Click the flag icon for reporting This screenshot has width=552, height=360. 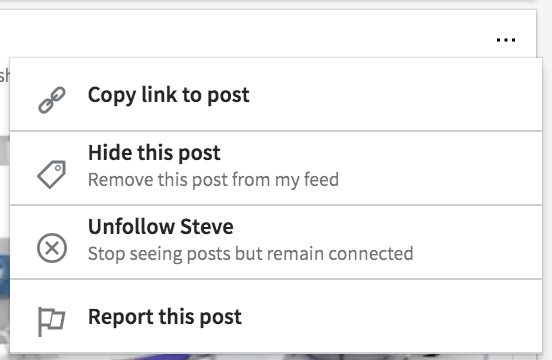(x=51, y=321)
